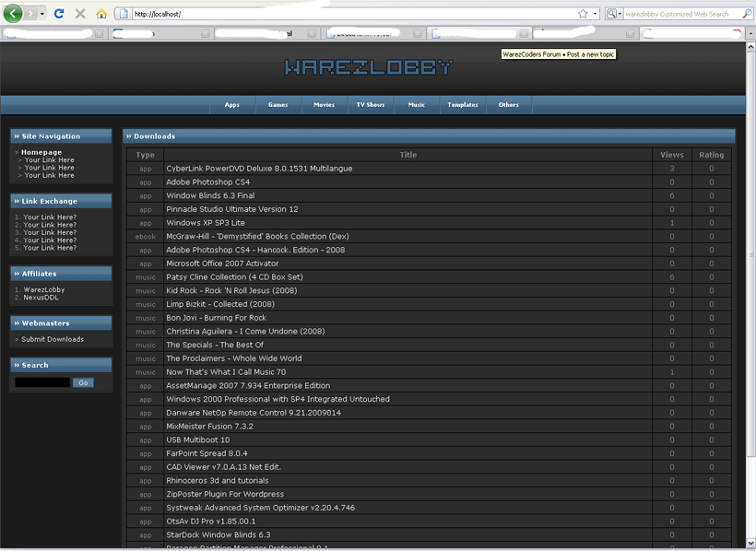Click the Homepage link in Site Navigation

(41, 152)
